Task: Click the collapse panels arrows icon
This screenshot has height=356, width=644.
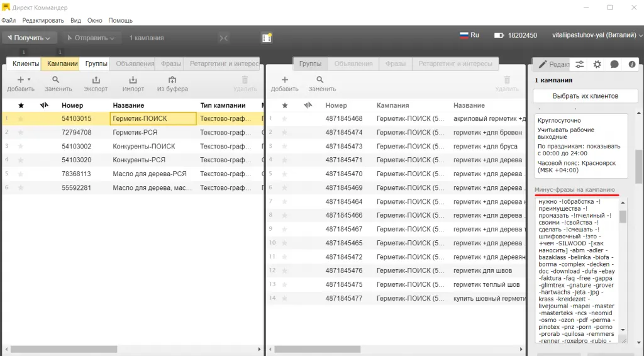Action: point(223,38)
